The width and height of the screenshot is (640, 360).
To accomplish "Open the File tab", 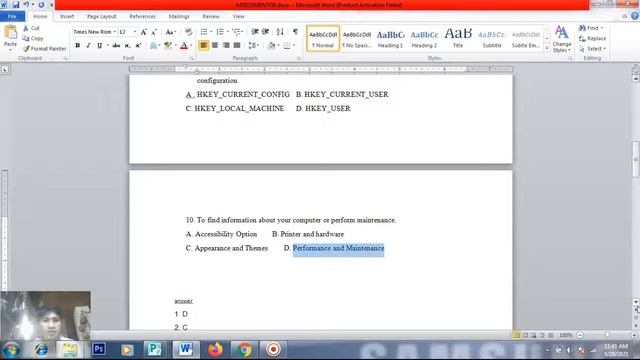I will [x=12, y=16].
